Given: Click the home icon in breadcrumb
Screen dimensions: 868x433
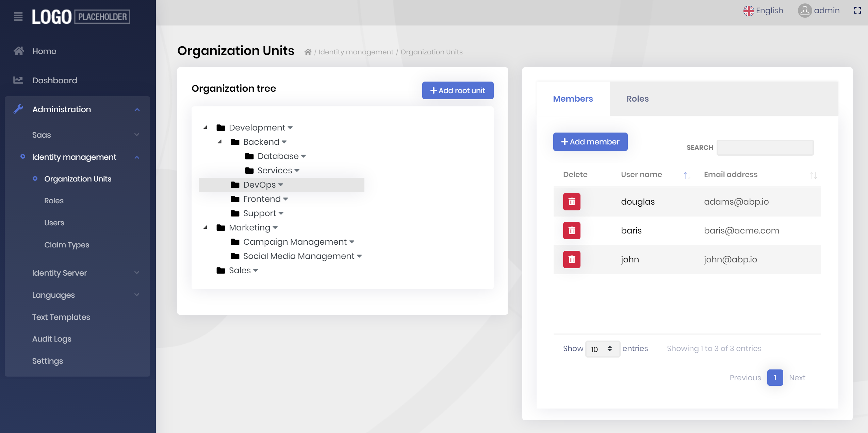Looking at the screenshot, I should coord(308,52).
